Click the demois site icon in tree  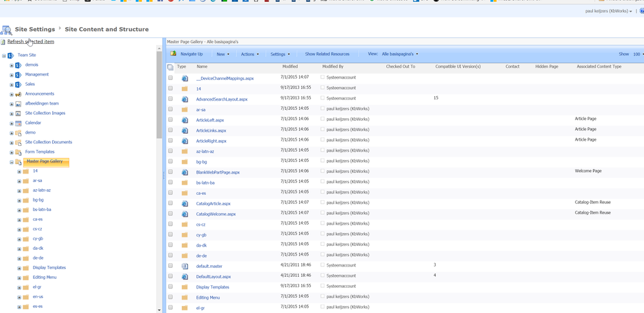(x=18, y=65)
